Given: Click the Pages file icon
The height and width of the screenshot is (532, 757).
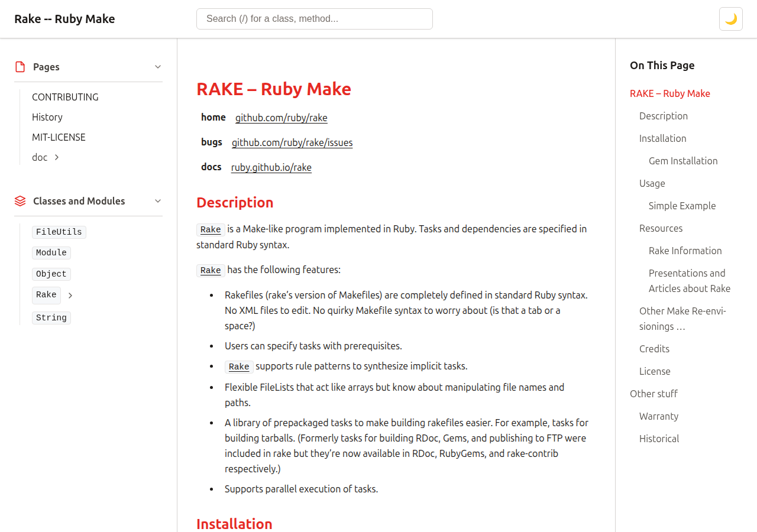Looking at the screenshot, I should 20,67.
